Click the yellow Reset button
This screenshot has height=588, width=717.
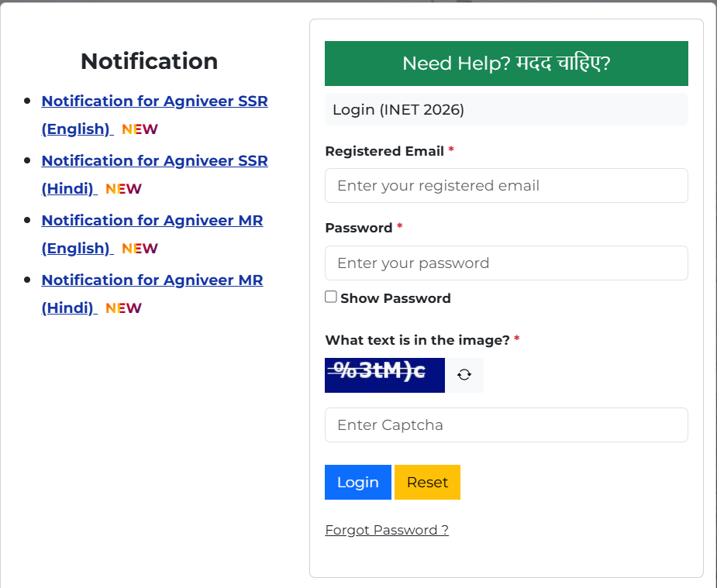428,483
